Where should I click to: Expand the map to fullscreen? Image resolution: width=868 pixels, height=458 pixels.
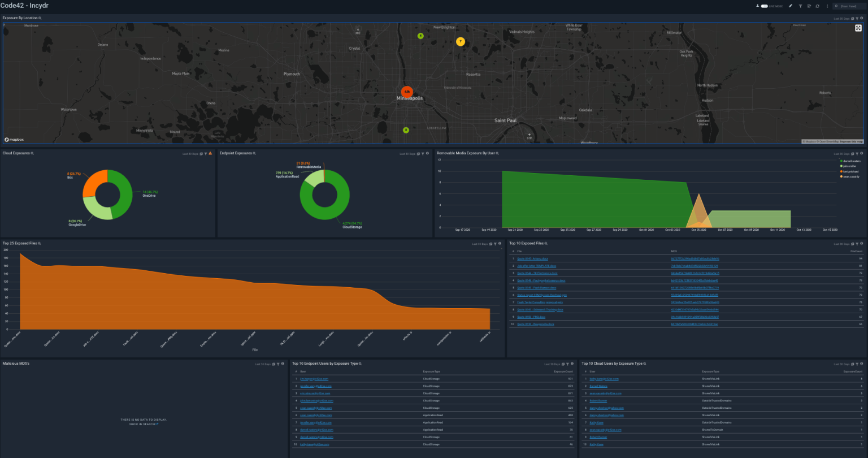click(858, 28)
